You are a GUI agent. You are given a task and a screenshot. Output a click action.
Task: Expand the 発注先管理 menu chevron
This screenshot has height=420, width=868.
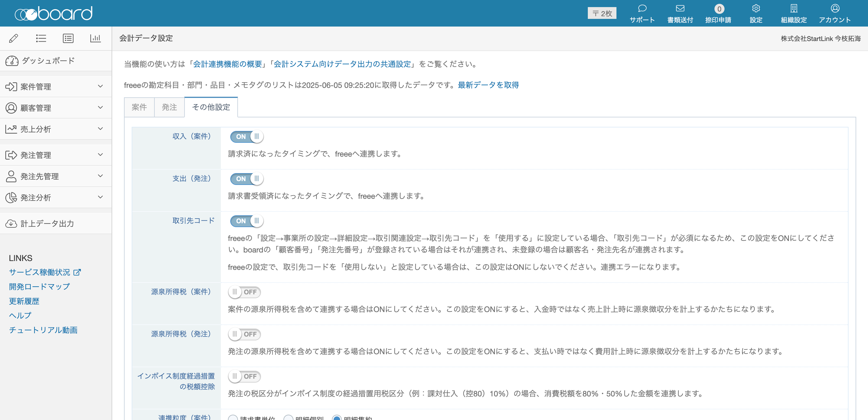point(100,176)
